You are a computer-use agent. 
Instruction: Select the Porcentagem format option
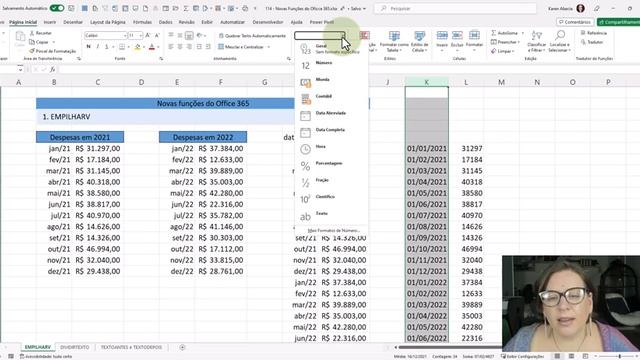click(331, 166)
